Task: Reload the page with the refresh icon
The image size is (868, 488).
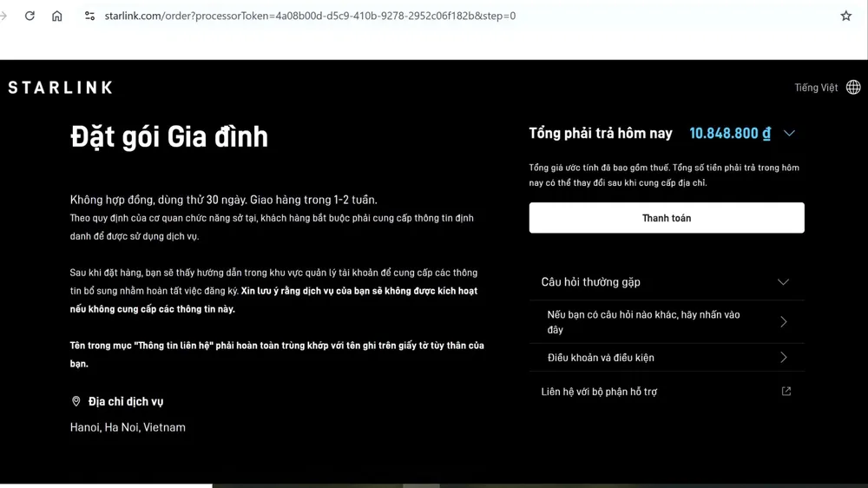Action: click(30, 16)
